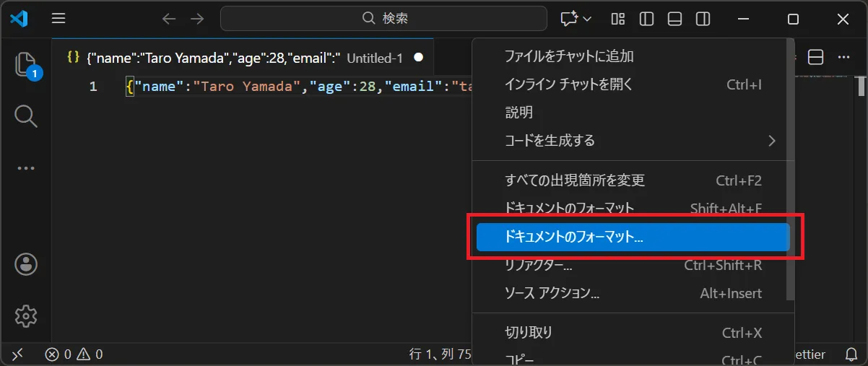Choose ファイルをチャットに追加 from context menu

pyautogui.click(x=633, y=56)
